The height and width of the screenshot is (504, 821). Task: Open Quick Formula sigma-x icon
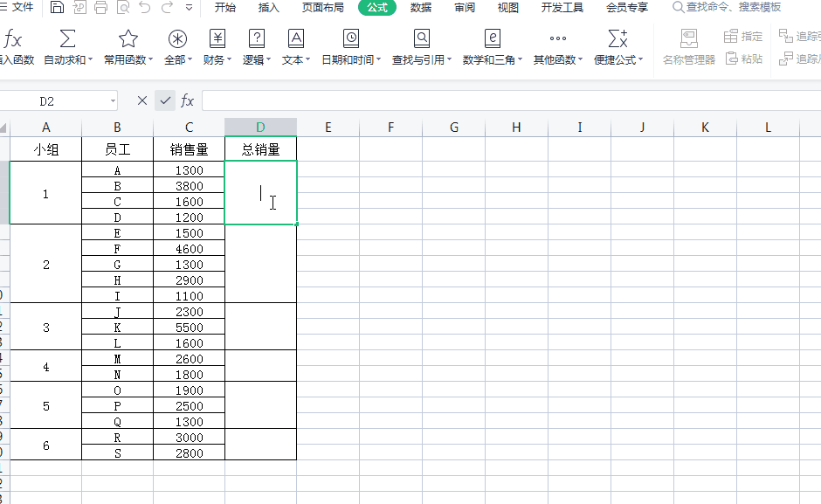617,38
